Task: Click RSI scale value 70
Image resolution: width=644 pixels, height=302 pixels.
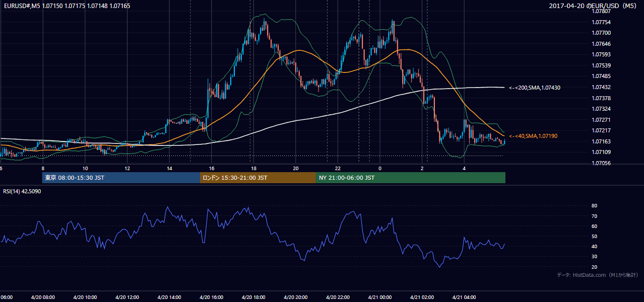Action: 595,216
